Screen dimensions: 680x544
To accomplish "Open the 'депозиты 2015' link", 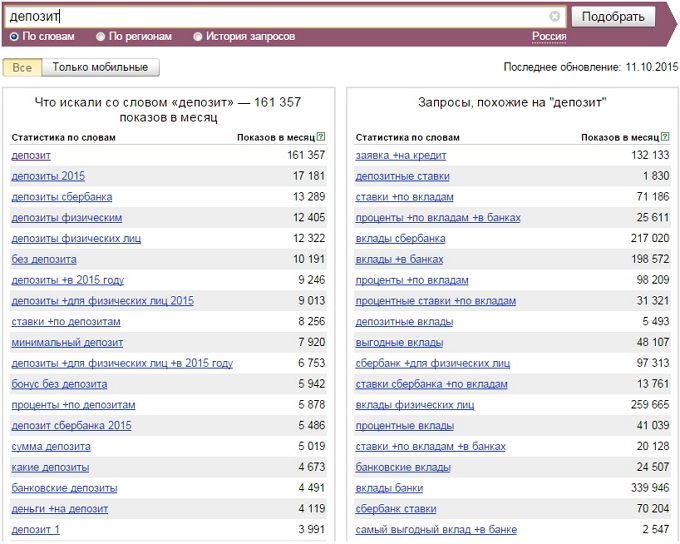I will click(48, 176).
